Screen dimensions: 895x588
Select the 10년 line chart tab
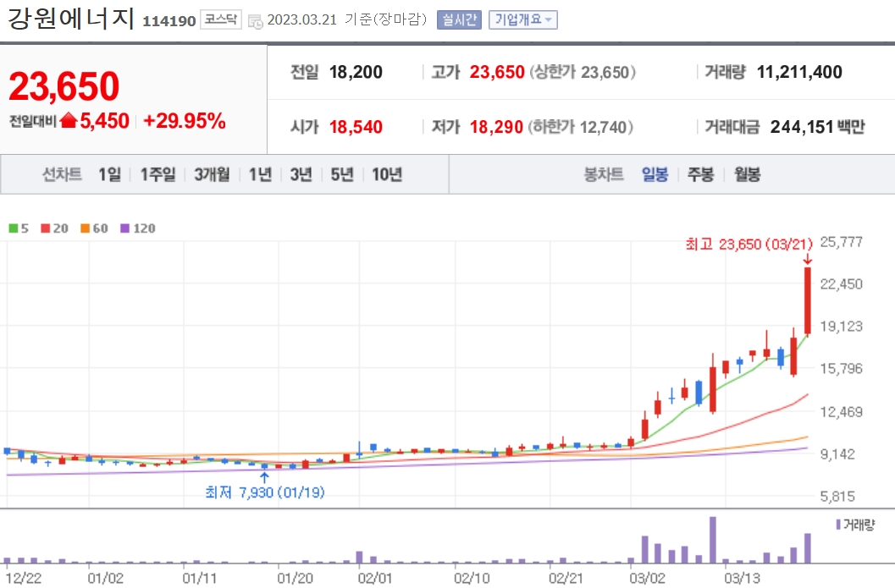[387, 174]
